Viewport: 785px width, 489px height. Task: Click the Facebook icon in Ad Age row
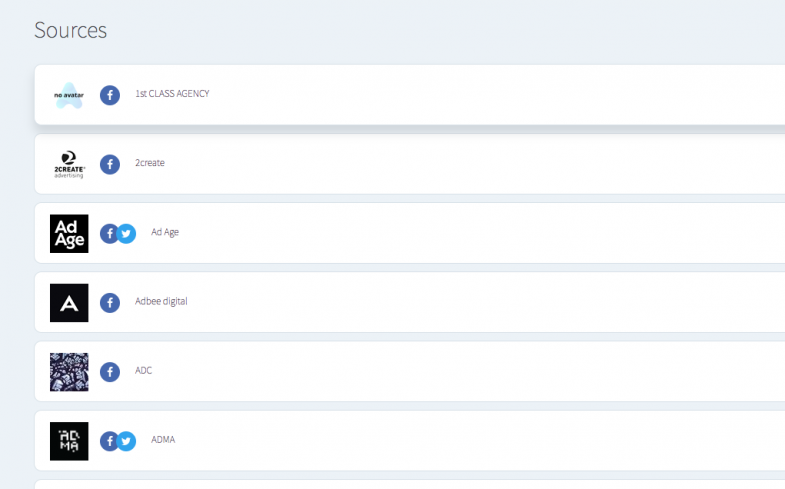108,234
